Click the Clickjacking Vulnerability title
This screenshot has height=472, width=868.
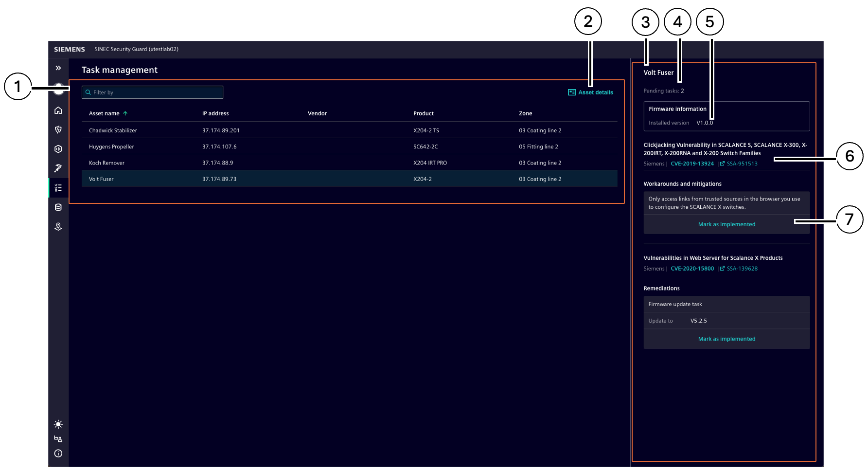click(725, 149)
